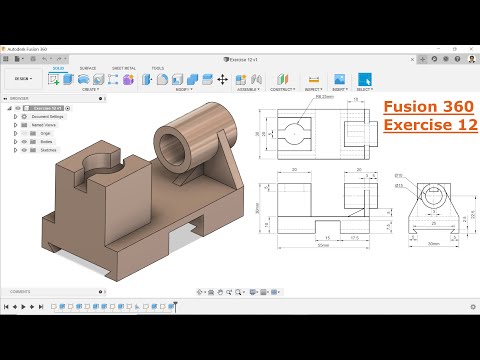Image resolution: width=480 pixels, height=360 pixels.
Task: Expand the Comments panel dot
Action: click(100, 292)
